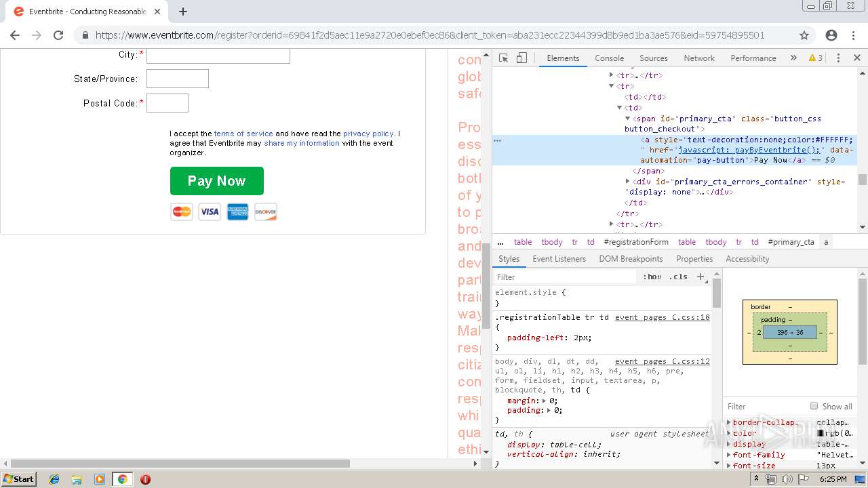Click the red Opera-like taskbar icon
Screen dimensions: 868x488
pyautogui.click(x=145, y=479)
